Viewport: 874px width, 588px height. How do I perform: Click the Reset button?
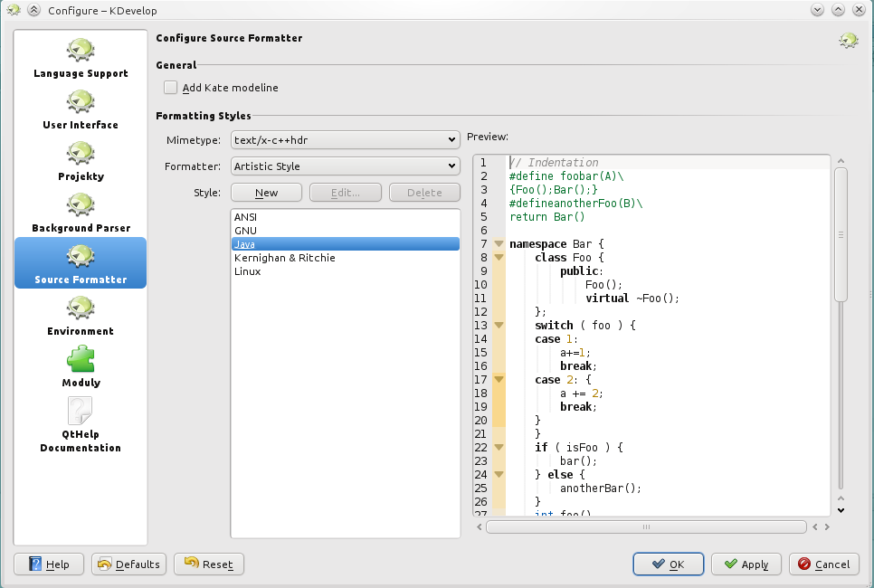[x=209, y=564]
